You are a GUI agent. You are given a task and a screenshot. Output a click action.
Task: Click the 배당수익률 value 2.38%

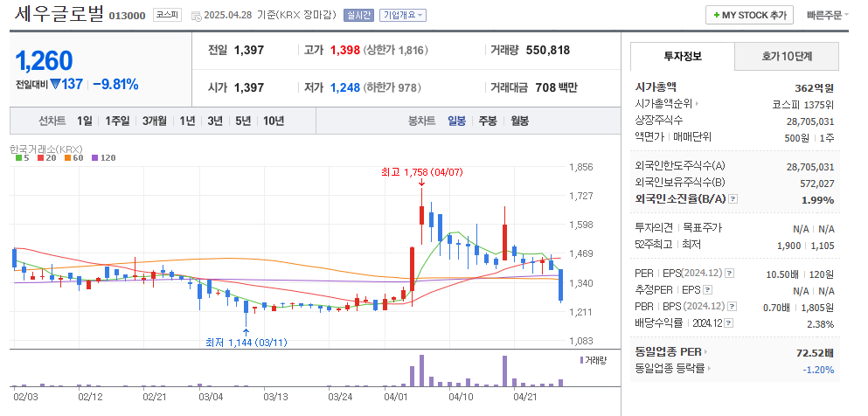tap(821, 325)
